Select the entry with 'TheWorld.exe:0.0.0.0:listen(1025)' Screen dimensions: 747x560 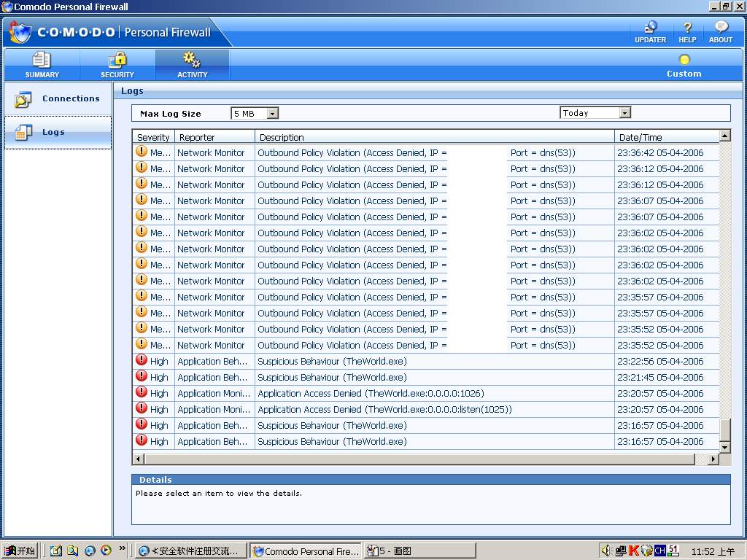coord(425,410)
